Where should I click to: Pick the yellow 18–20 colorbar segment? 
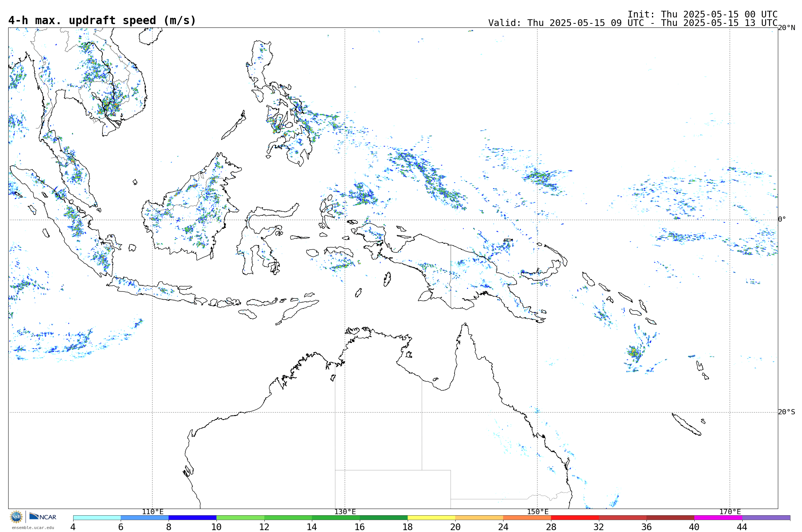[x=431, y=518]
